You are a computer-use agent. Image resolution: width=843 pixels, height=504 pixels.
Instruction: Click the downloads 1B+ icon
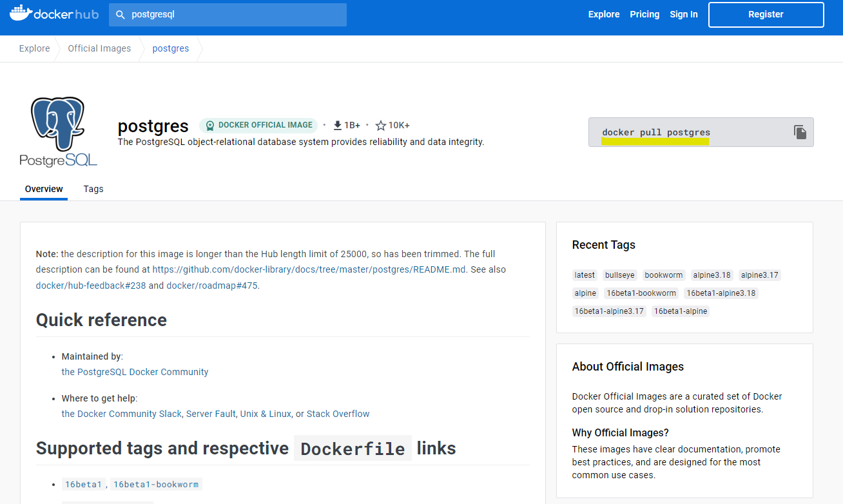337,126
